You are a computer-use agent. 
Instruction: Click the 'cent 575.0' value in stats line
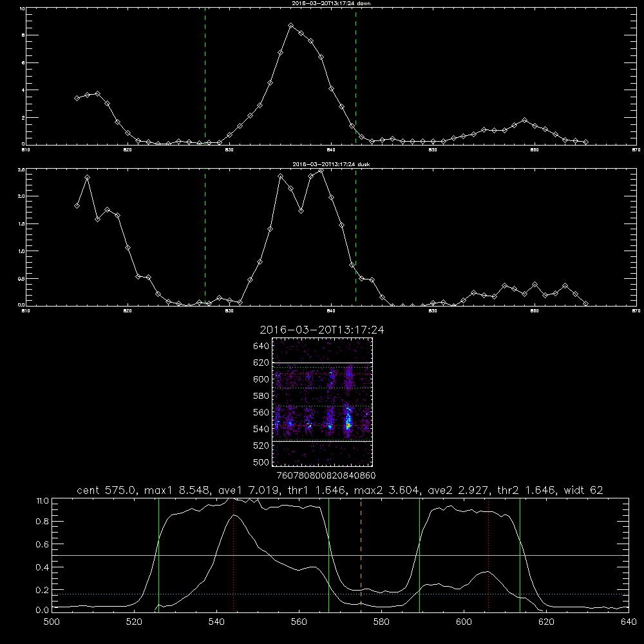107,490
